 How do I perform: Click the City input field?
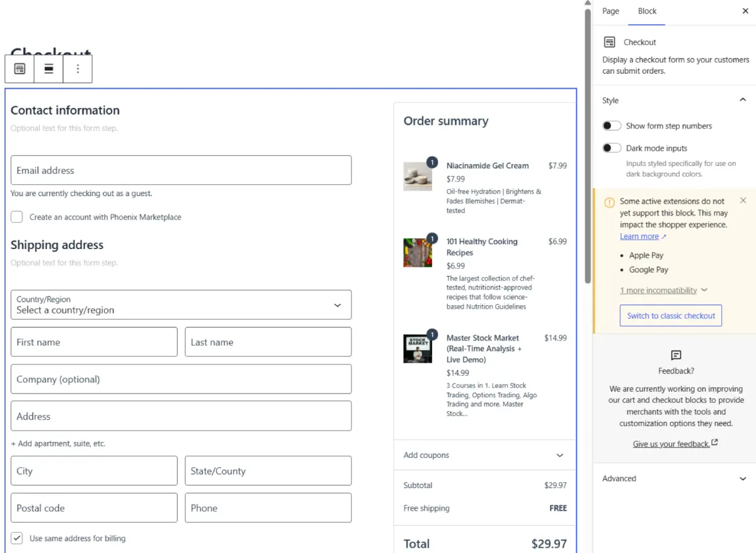[94, 471]
